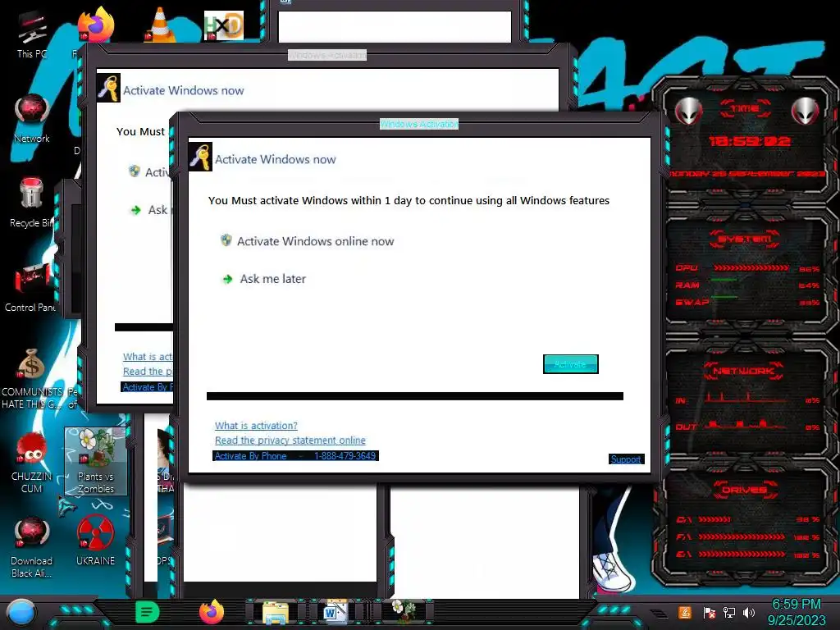This screenshot has width=840, height=630.
Task: Open the Control Panel desktop icon
Action: pyautogui.click(x=30, y=288)
